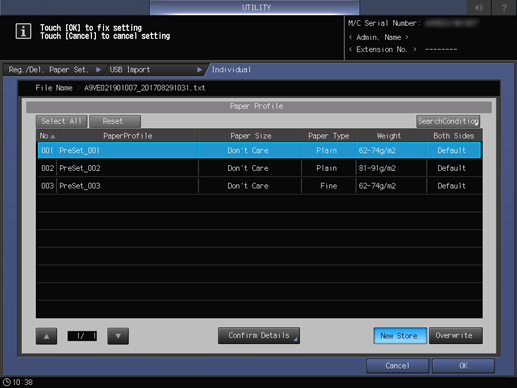Click the M/C Serial Number label
This screenshot has height=388, width=517.
[x=384, y=23]
